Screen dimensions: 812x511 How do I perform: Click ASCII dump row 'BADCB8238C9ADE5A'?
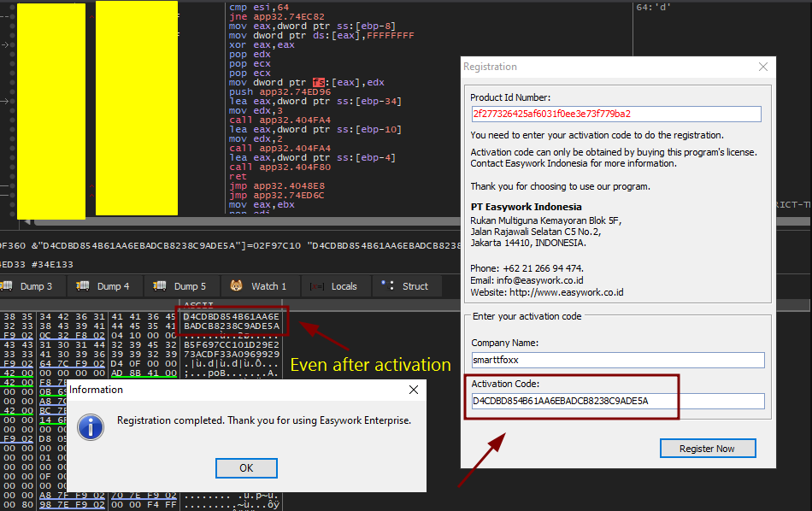click(231, 326)
